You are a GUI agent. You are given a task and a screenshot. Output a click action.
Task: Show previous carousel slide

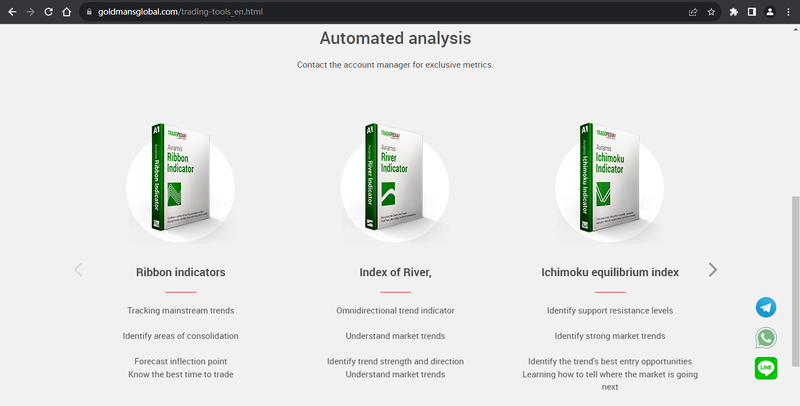(78, 270)
